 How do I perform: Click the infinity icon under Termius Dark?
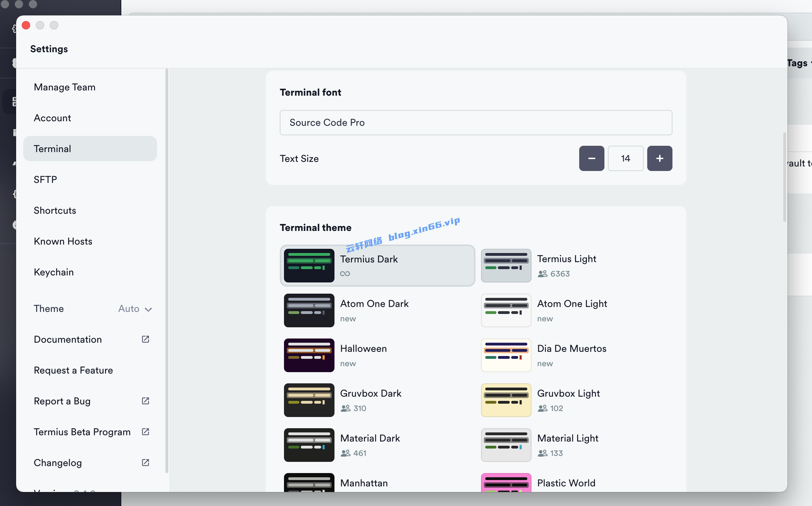pyautogui.click(x=345, y=274)
